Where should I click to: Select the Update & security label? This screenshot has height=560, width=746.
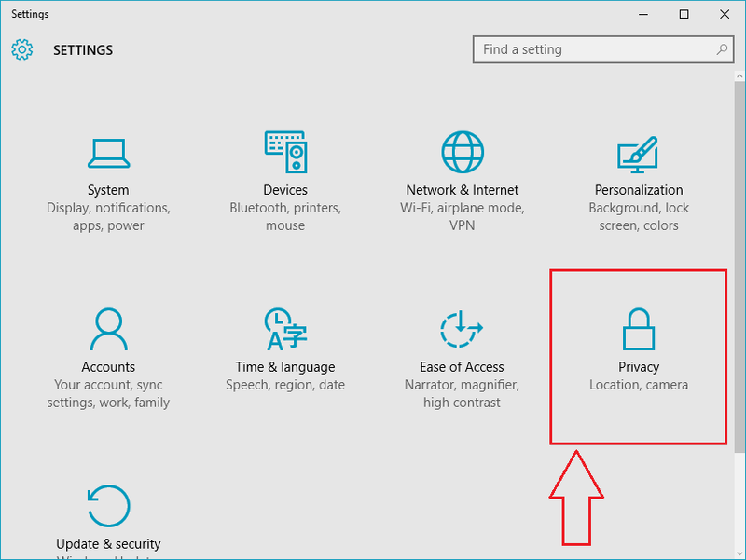click(108, 544)
